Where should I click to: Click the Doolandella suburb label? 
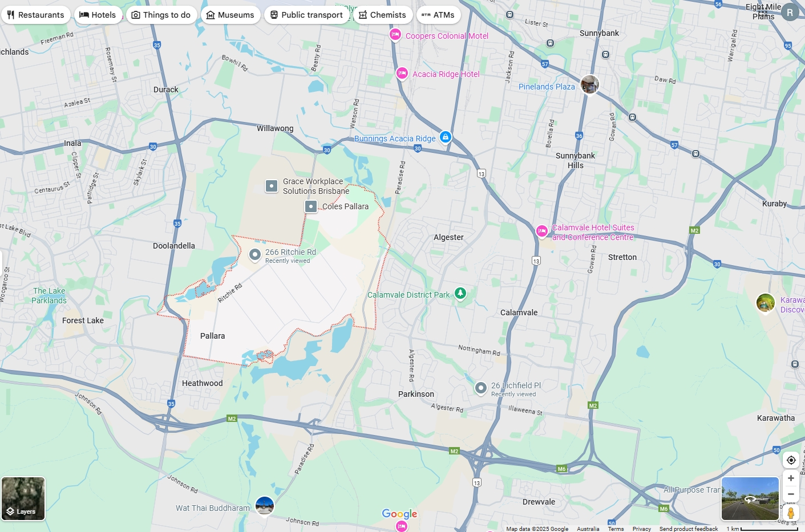174,246
